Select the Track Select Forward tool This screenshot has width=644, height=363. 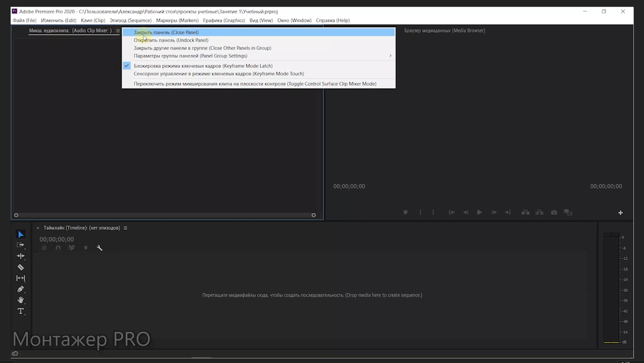20,245
